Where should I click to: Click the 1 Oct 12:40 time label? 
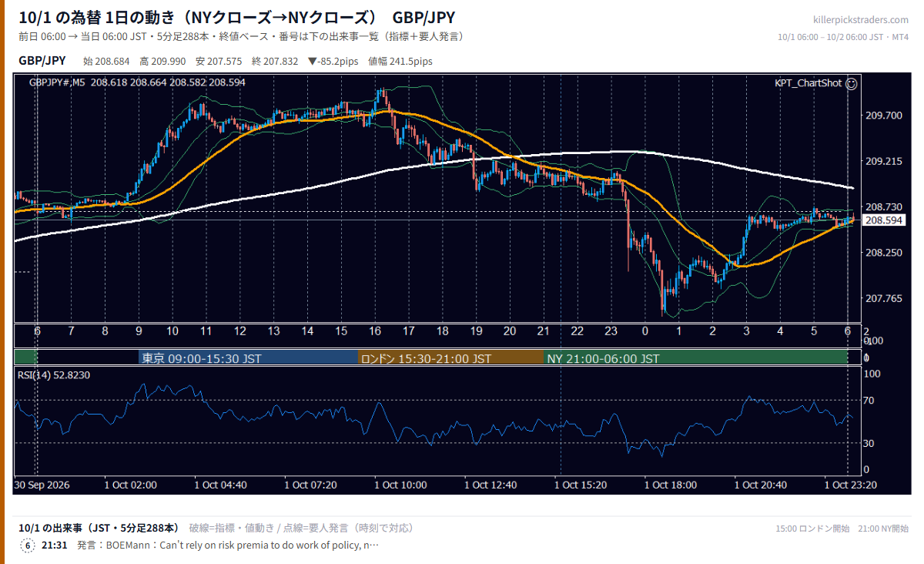(x=490, y=485)
